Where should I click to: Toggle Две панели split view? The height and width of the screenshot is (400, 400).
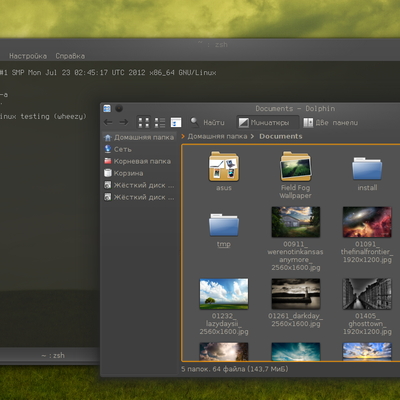[x=330, y=123]
